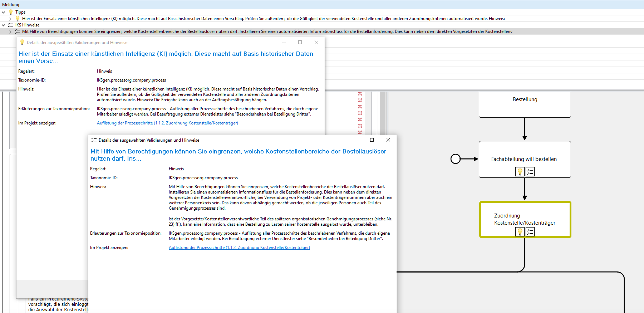The height and width of the screenshot is (313, 644).
Task: Open project link in the Berechtigungen details dialog
Action: (x=239, y=248)
